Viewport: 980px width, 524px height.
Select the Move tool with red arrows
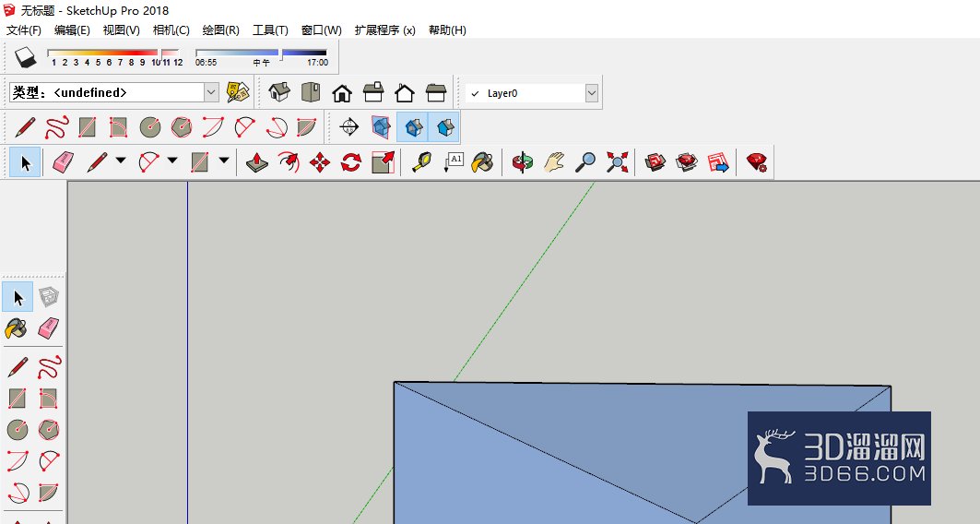(319, 162)
